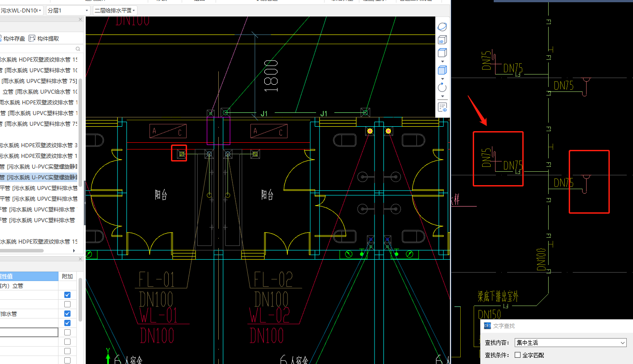Check the bottom-most 附加 checkbox
Viewport: 633px width, 364px height.
click(67, 360)
